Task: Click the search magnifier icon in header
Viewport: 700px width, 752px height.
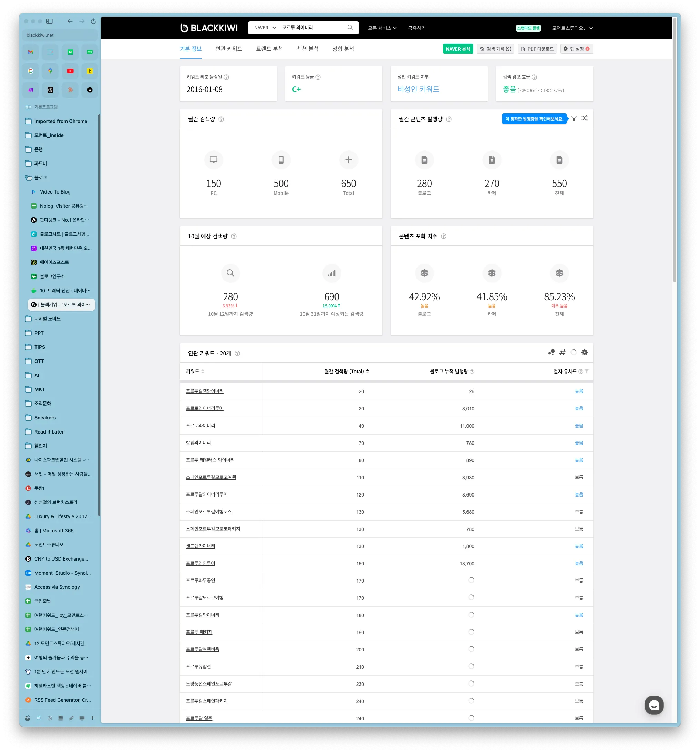Action: (x=350, y=28)
